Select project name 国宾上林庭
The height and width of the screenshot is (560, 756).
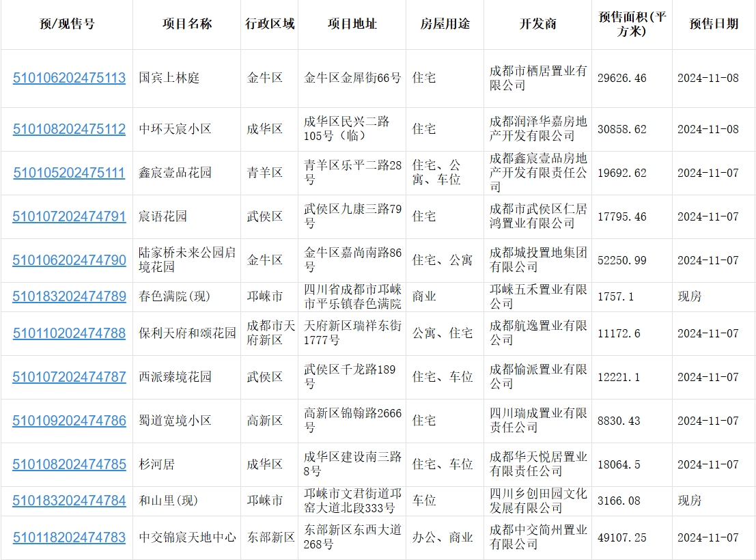click(x=169, y=78)
